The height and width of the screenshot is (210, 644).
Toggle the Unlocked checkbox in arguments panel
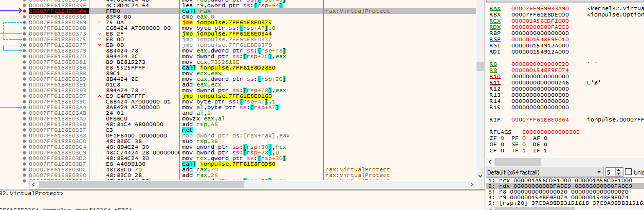point(628,172)
